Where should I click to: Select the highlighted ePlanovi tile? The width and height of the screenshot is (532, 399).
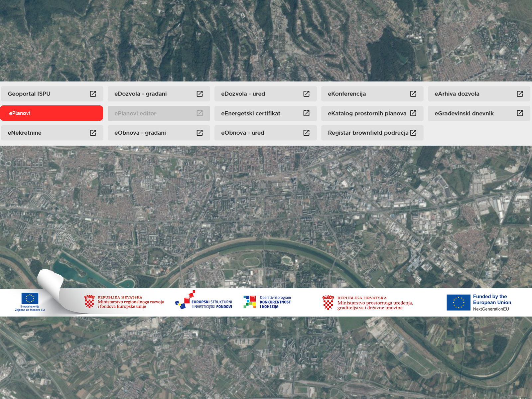point(52,113)
